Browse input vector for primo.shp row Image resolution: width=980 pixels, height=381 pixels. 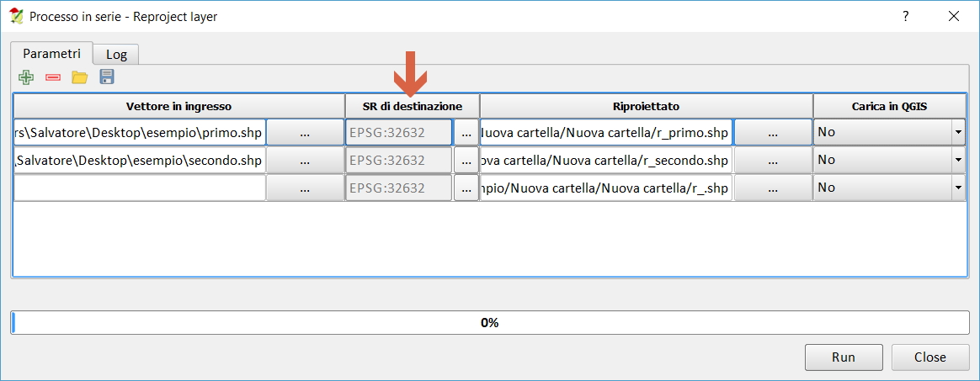305,132
